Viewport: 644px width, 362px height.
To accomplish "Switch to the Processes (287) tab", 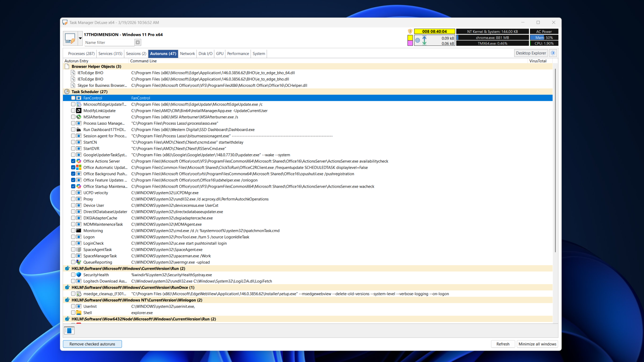I will (81, 54).
